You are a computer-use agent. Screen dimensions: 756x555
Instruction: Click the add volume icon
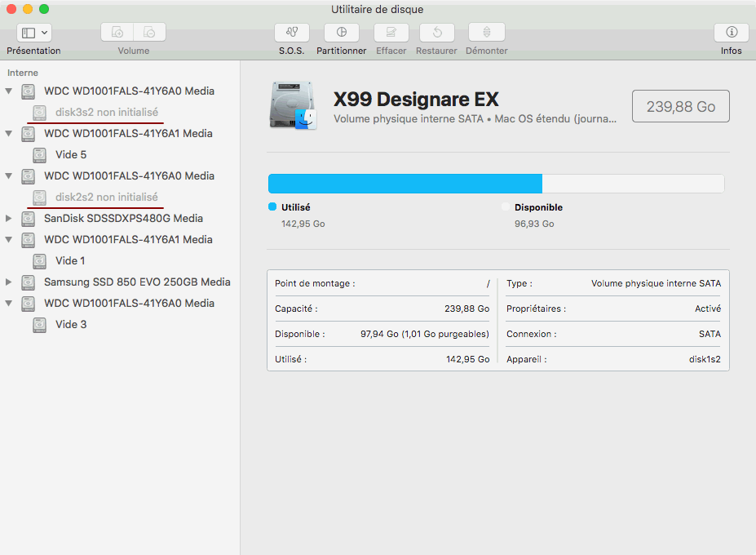(x=117, y=33)
